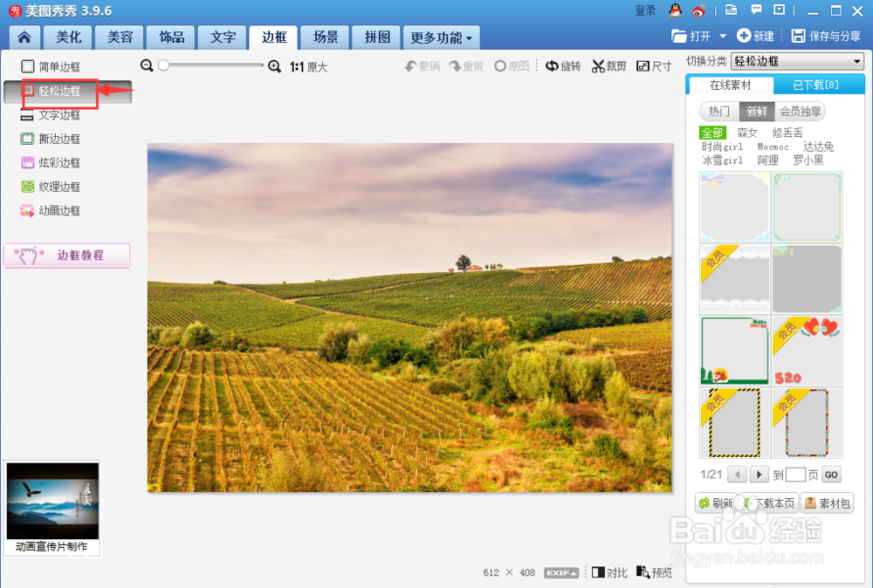Screen dimensions: 873x588
Task: Expand the 更多功能 dropdown menu
Action: 441,38
